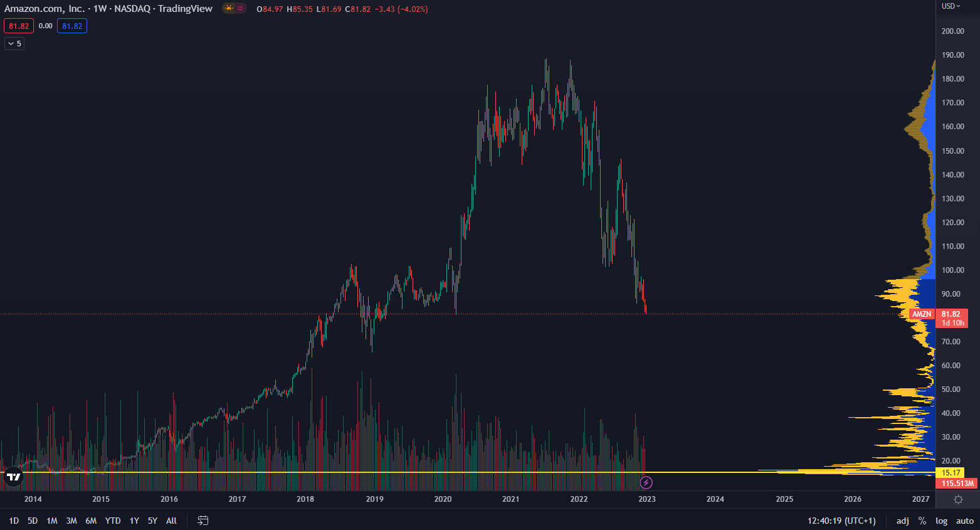This screenshot has width=980, height=530.
Task: Toggle the adj adjusted-data option
Action: (x=902, y=521)
